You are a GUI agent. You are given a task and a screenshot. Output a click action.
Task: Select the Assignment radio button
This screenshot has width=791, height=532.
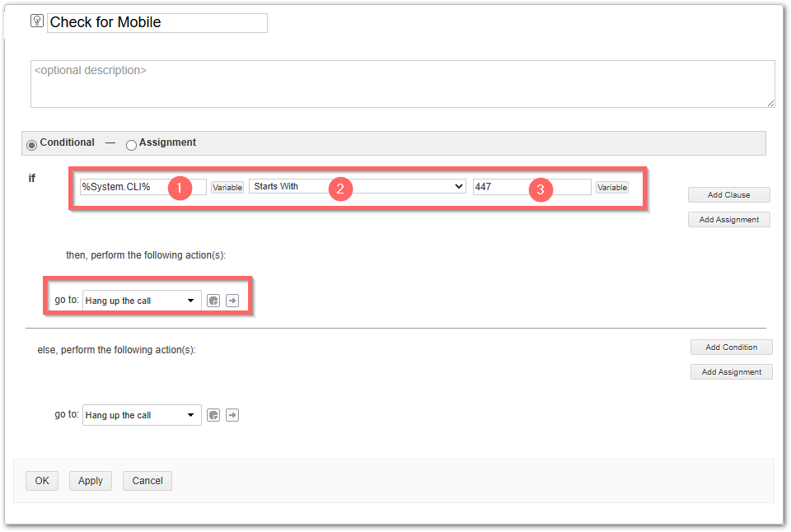coord(131,145)
